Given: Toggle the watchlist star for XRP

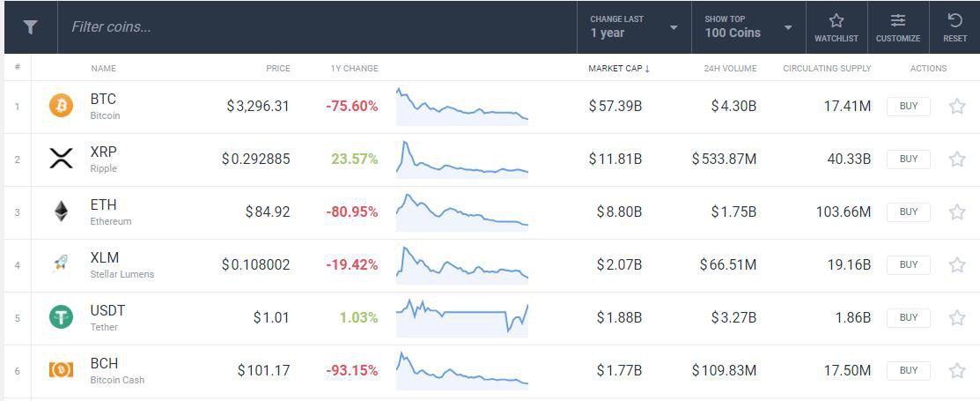Looking at the screenshot, I should 956,160.
